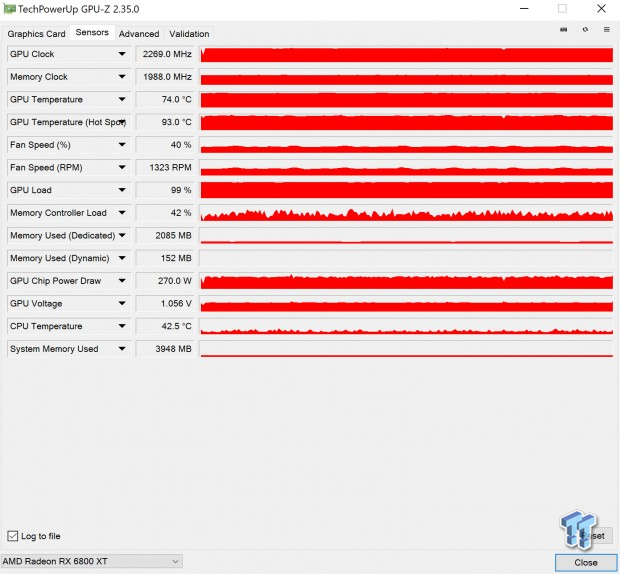The image size is (620, 574).
Task: Open Memory Used (Dynamic) dropdown
Action: coord(122,258)
